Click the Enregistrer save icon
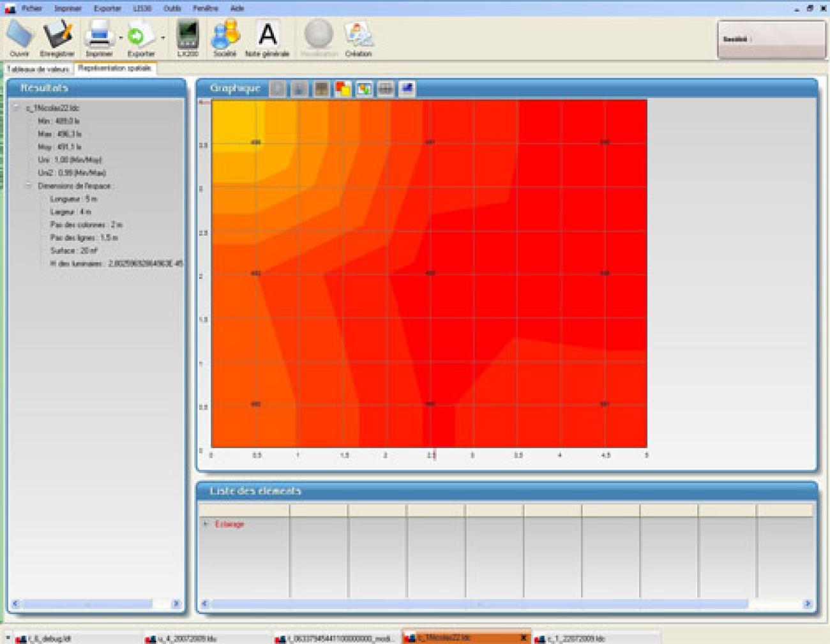 point(57,36)
